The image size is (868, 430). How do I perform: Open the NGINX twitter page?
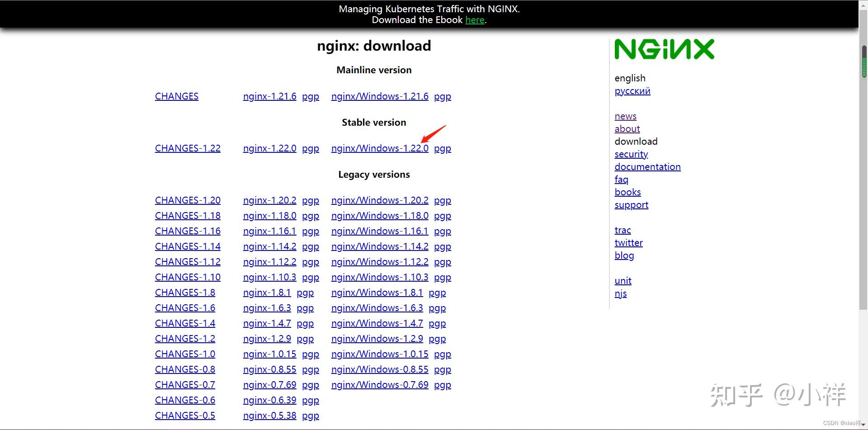[628, 242]
